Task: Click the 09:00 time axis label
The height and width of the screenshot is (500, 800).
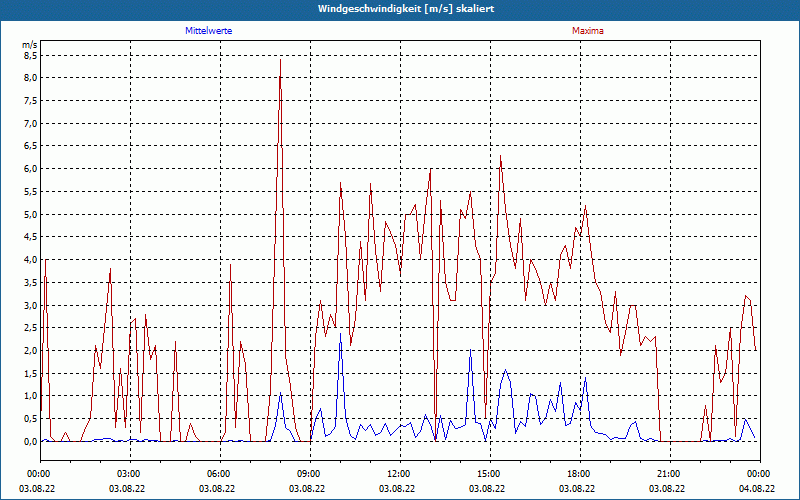Action: [x=310, y=474]
